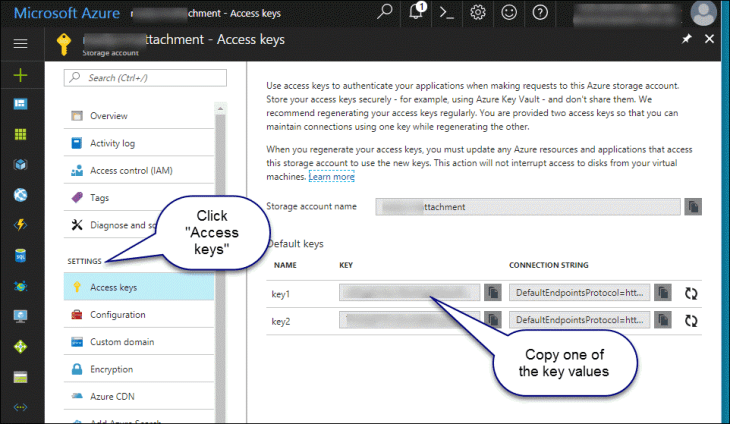Open App Services globe icon in sidebar
This screenshot has width=730, height=424.
(20, 195)
